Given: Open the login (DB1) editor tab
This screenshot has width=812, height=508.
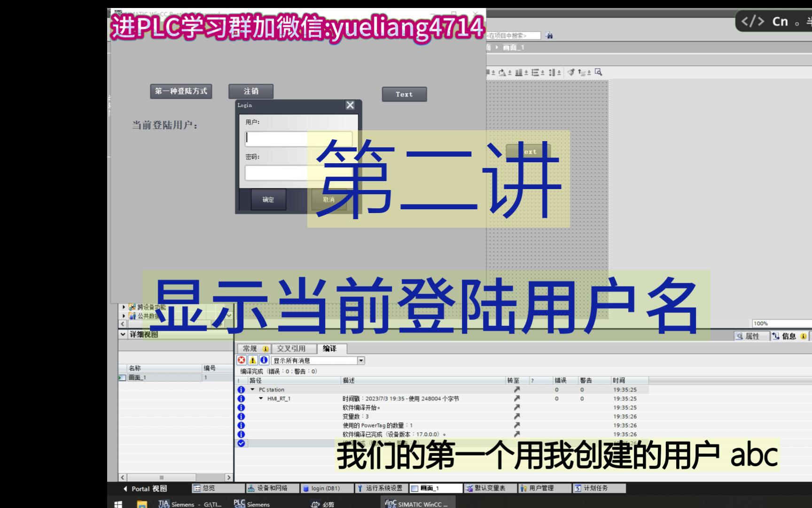Looking at the screenshot, I should 327,488.
